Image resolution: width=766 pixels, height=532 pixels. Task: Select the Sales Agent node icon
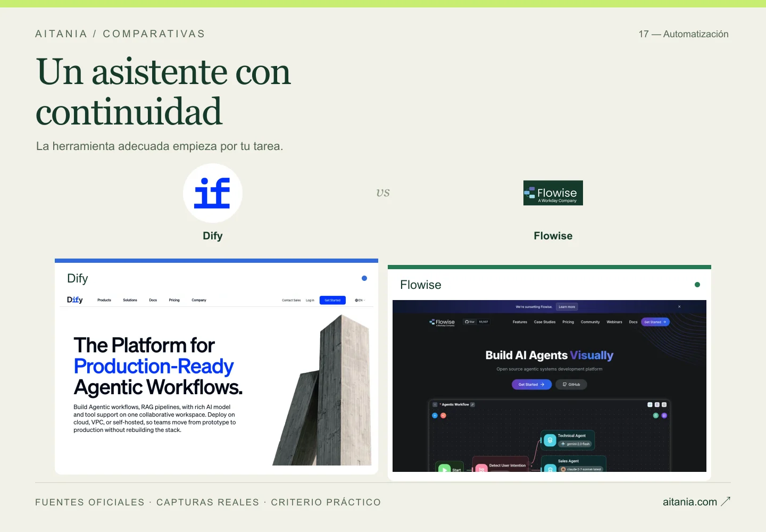point(550,468)
